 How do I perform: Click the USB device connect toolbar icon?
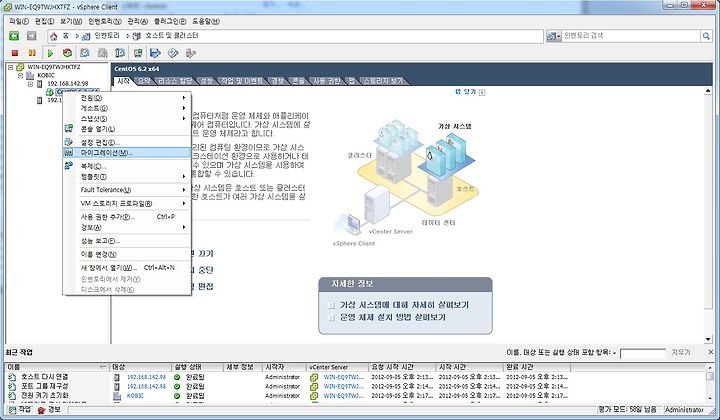coord(191,53)
